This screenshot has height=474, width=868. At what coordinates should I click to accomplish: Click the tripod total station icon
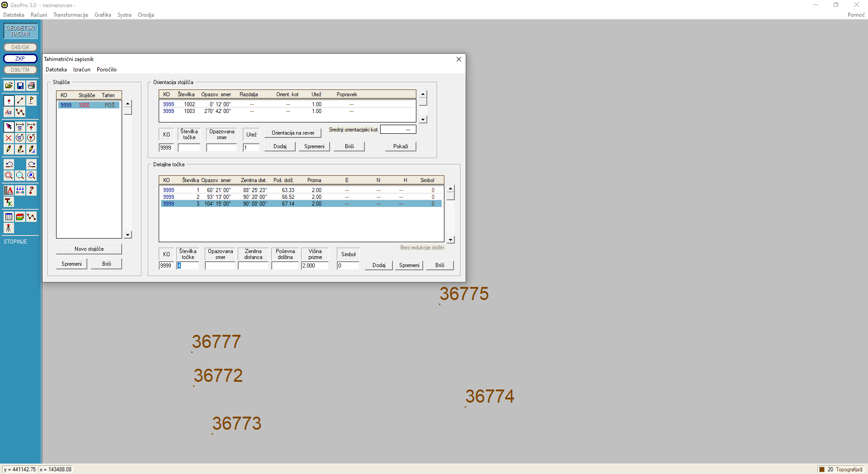(x=9, y=228)
